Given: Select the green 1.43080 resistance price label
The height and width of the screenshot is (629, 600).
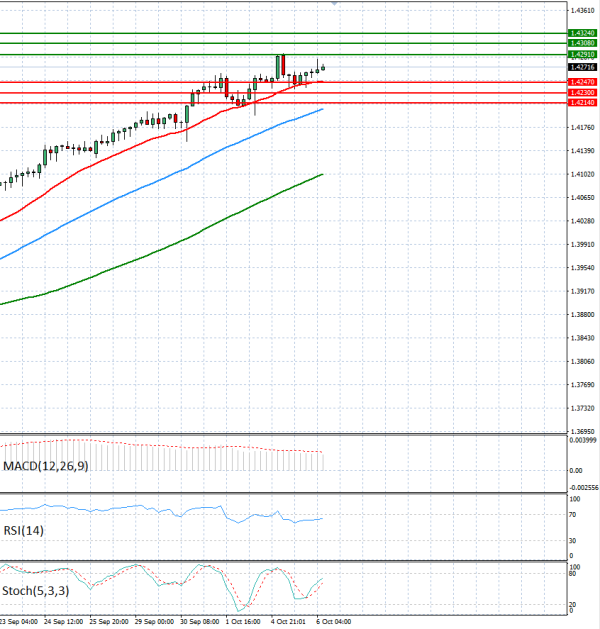Looking at the screenshot, I should [x=582, y=43].
